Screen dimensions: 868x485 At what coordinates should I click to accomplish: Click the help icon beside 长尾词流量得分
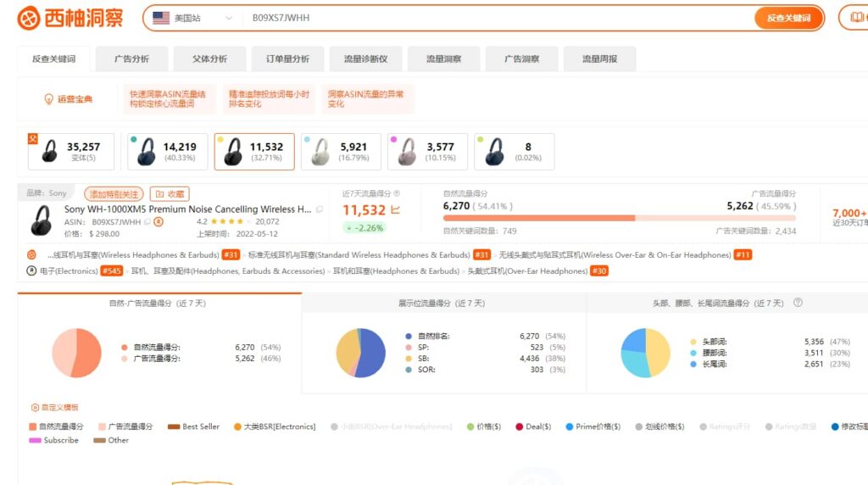tap(798, 303)
